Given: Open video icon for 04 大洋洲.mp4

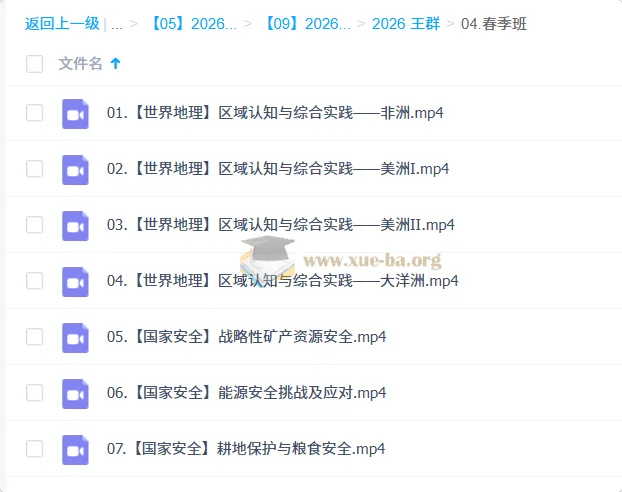Looking at the screenshot, I should coord(75,282).
